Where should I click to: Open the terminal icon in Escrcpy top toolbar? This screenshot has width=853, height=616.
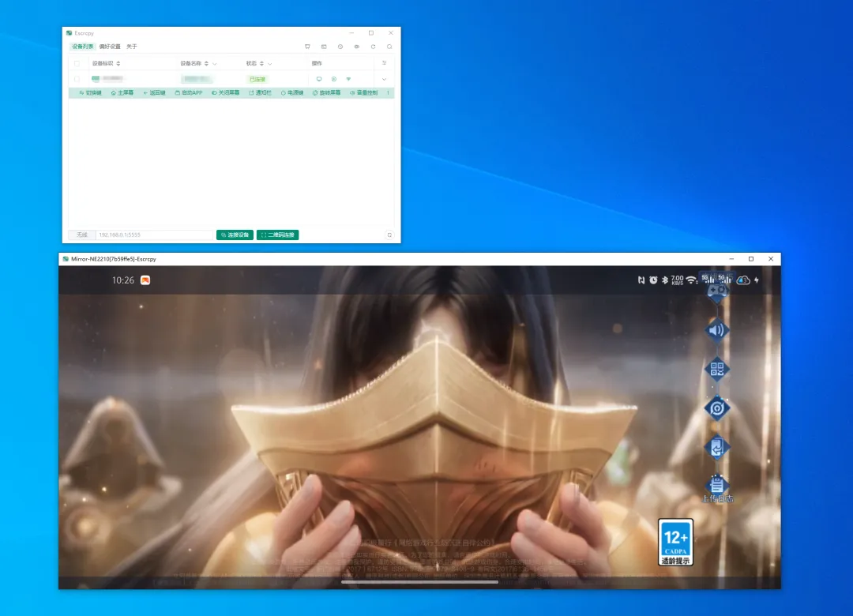click(324, 47)
